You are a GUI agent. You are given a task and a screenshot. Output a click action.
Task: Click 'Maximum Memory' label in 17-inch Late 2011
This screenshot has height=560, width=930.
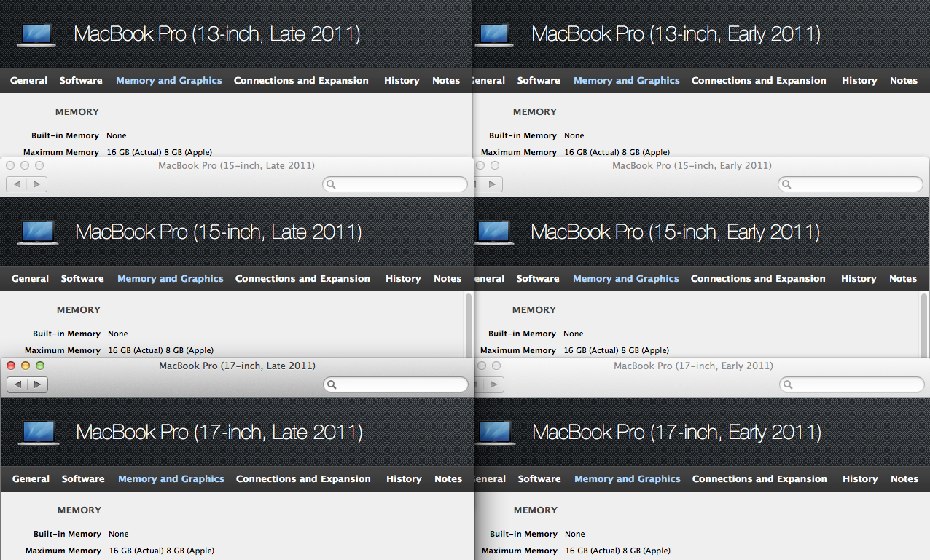[63, 551]
